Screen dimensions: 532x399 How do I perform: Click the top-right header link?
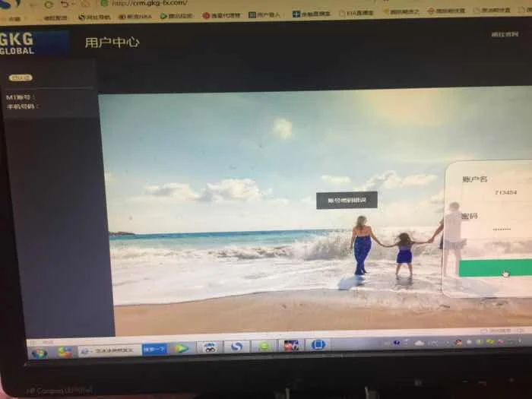tap(504, 35)
